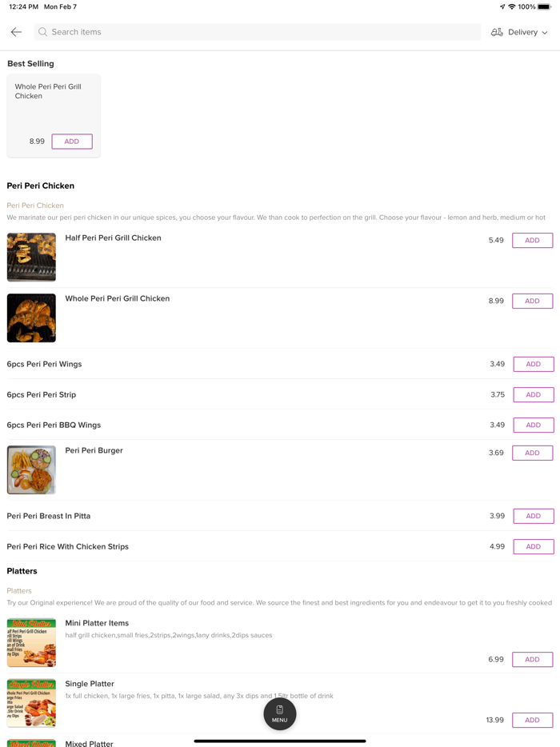Viewport: 560px width, 747px height.
Task: Add 6pcs Peri Peri Strip
Action: (x=534, y=394)
